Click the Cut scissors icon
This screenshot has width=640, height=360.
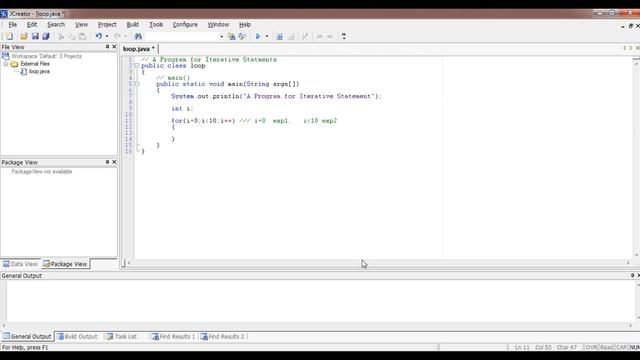point(61,36)
